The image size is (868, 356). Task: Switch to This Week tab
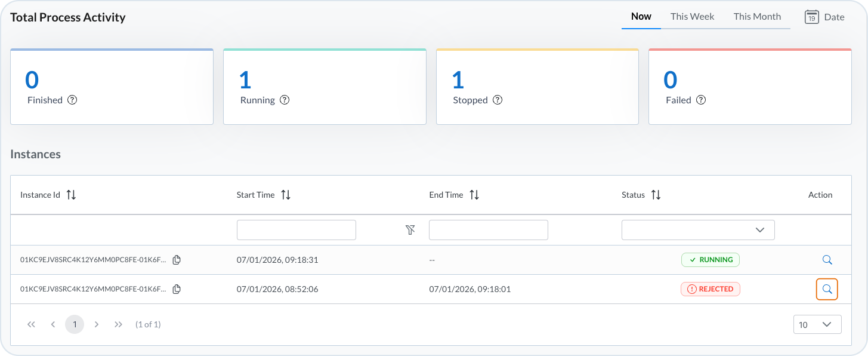point(692,17)
